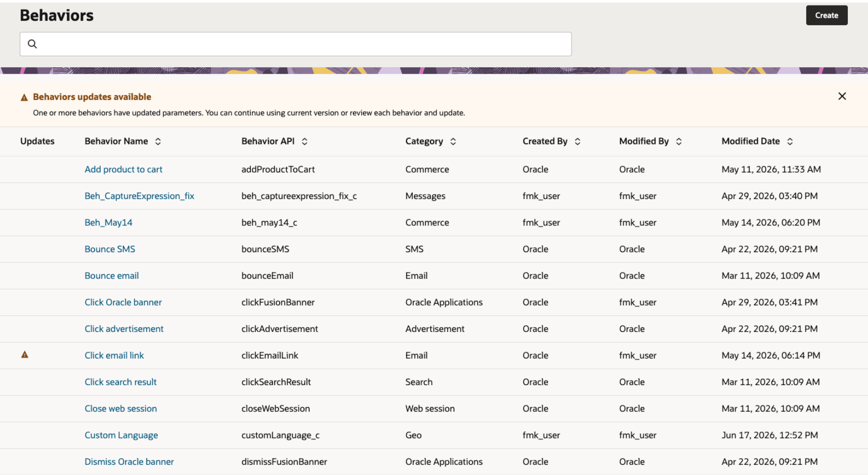Open the Beh_May14 behavior
The height and width of the screenshot is (475, 868).
click(108, 222)
